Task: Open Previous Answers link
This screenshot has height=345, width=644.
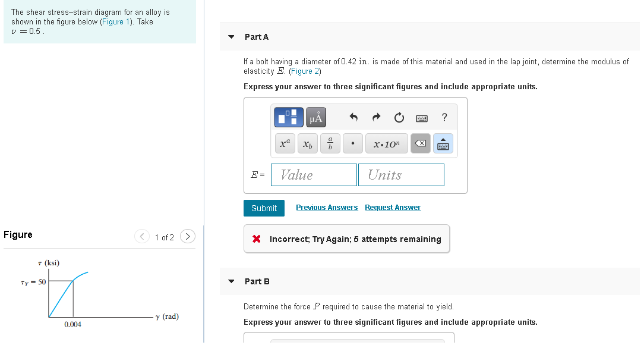Action: point(327,208)
